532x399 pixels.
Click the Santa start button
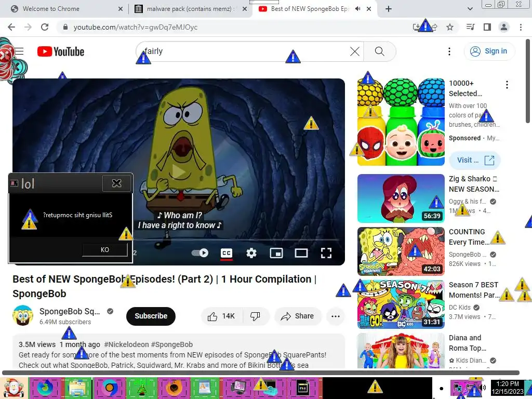coord(14,388)
